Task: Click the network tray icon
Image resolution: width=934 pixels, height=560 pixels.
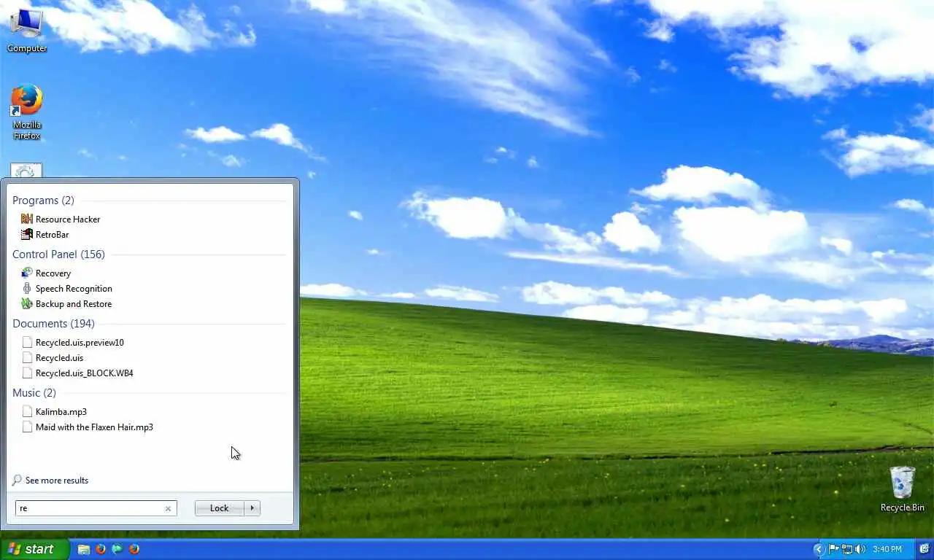Action: [x=847, y=549]
